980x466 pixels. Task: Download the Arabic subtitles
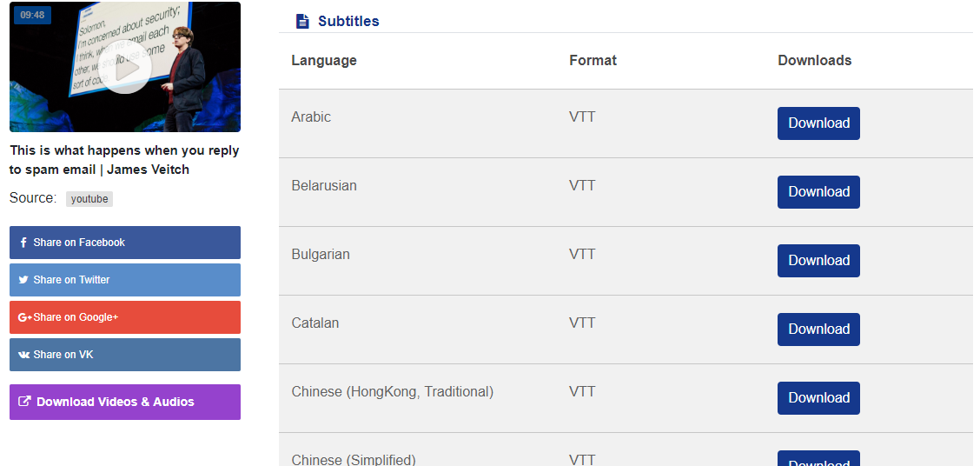(818, 123)
